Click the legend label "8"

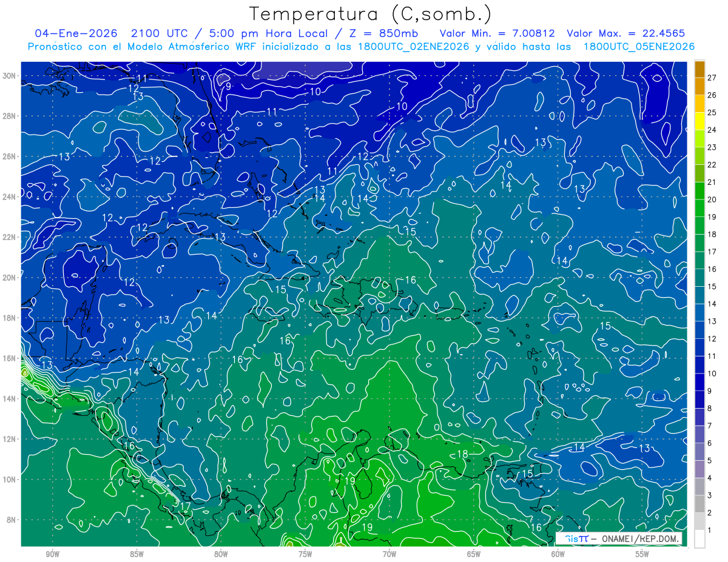(x=710, y=409)
